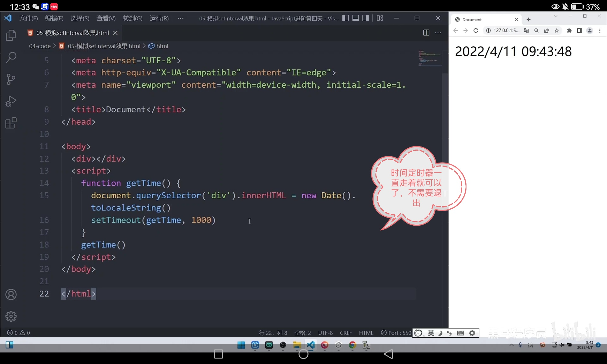Screen dimensions: 607x364
Task: Toggle the bottom panel layout button
Action: pyautogui.click(x=355, y=18)
